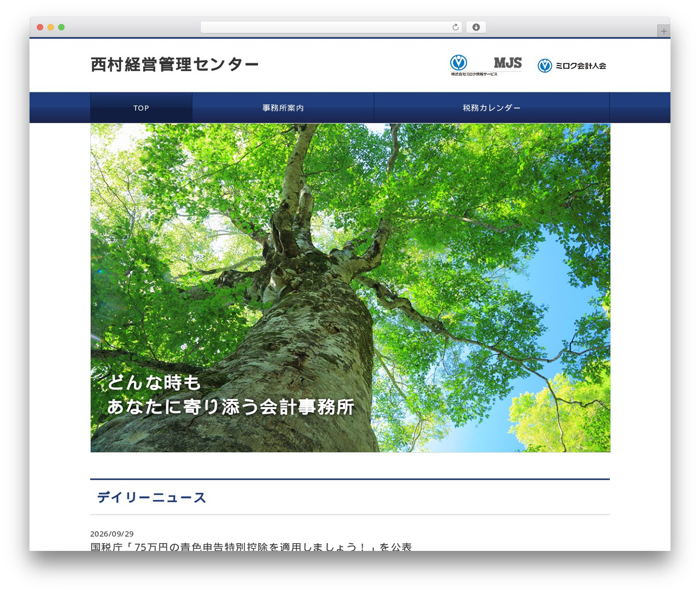
Task: Open the 事務所案内 menu item
Action: pyautogui.click(x=283, y=108)
